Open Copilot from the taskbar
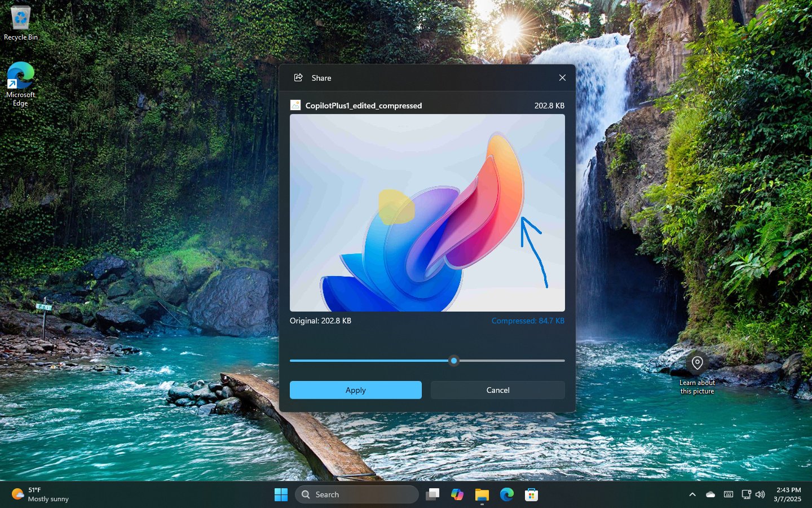Screen dimensions: 812x508 click(x=457, y=494)
